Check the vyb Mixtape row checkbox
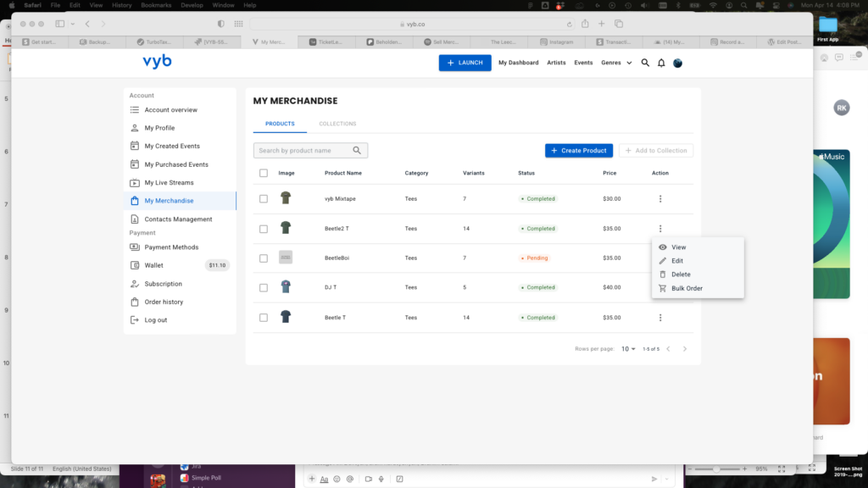Screen dimensions: 868x488 coord(264,198)
